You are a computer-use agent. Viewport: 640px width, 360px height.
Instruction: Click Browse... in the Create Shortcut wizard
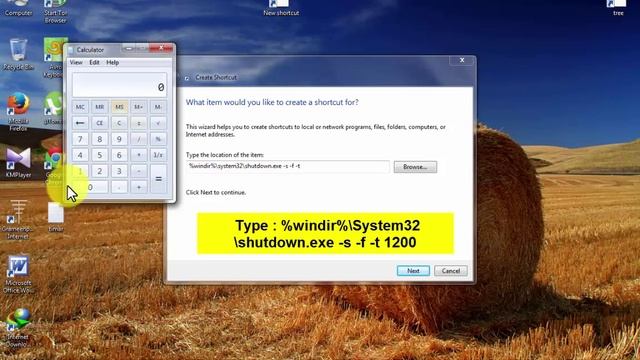pos(415,167)
